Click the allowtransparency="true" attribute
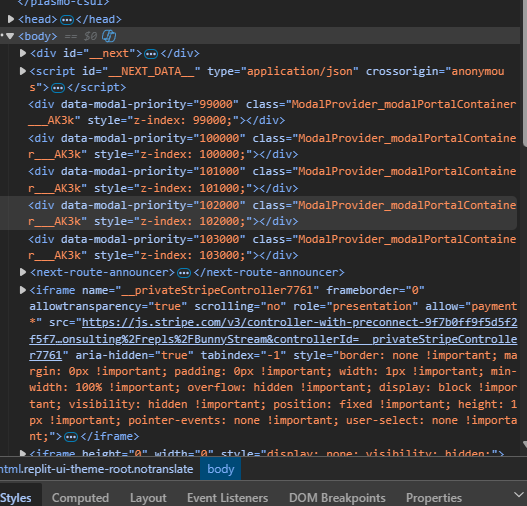This screenshot has width=527, height=506. click(x=108, y=306)
